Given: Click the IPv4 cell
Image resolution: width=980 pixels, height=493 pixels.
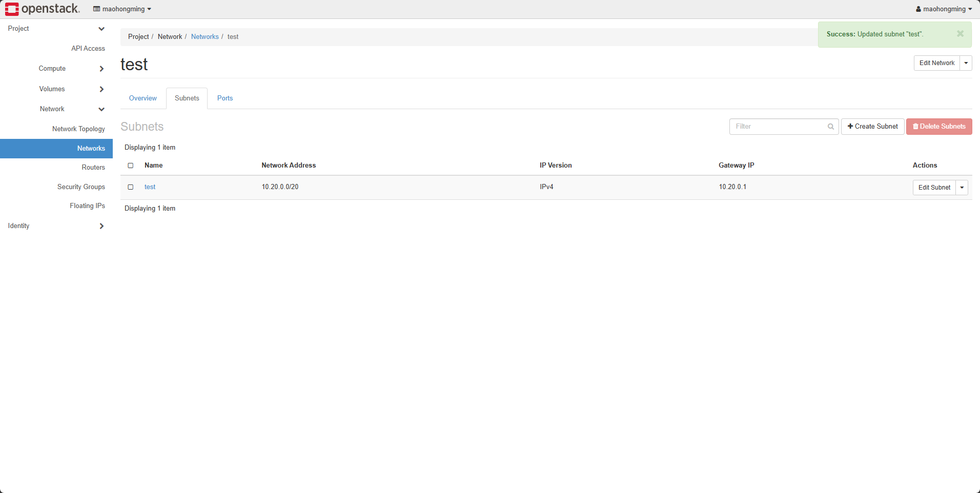Looking at the screenshot, I should click(x=546, y=187).
